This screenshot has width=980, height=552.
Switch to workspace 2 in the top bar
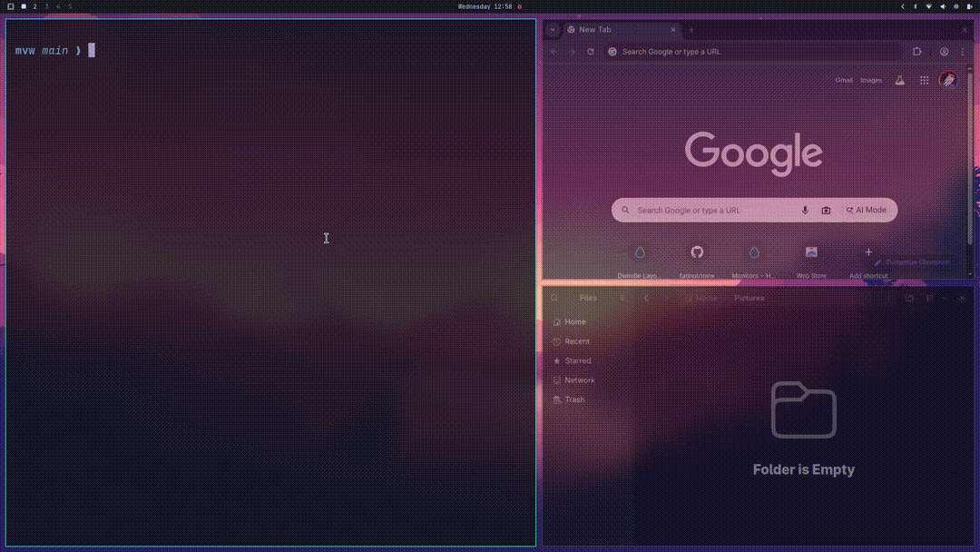[x=34, y=5]
